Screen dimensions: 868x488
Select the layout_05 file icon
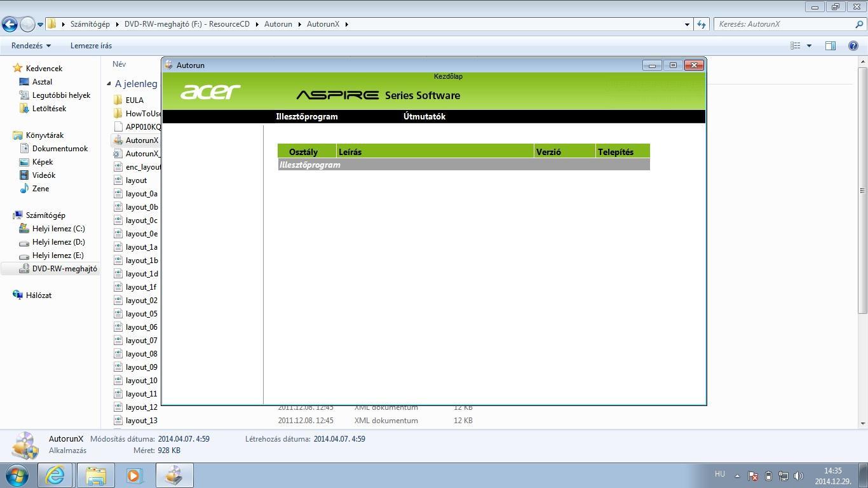click(x=118, y=313)
